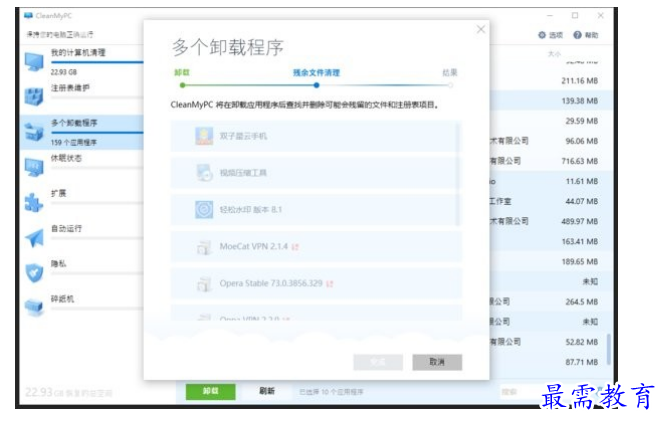The height and width of the screenshot is (428, 663).
Task: Click the shredder icon
Action: pyautogui.click(x=34, y=307)
